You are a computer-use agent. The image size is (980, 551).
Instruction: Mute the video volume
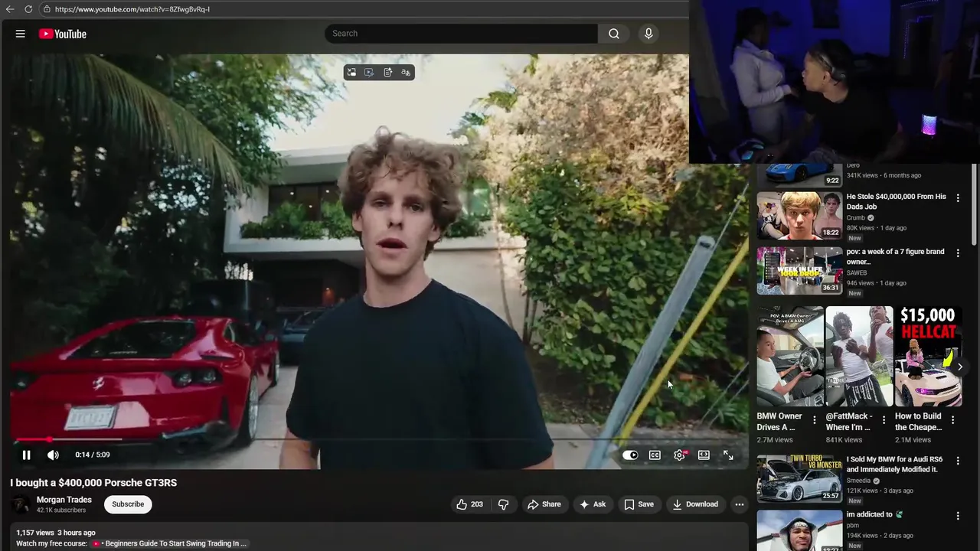(x=53, y=455)
